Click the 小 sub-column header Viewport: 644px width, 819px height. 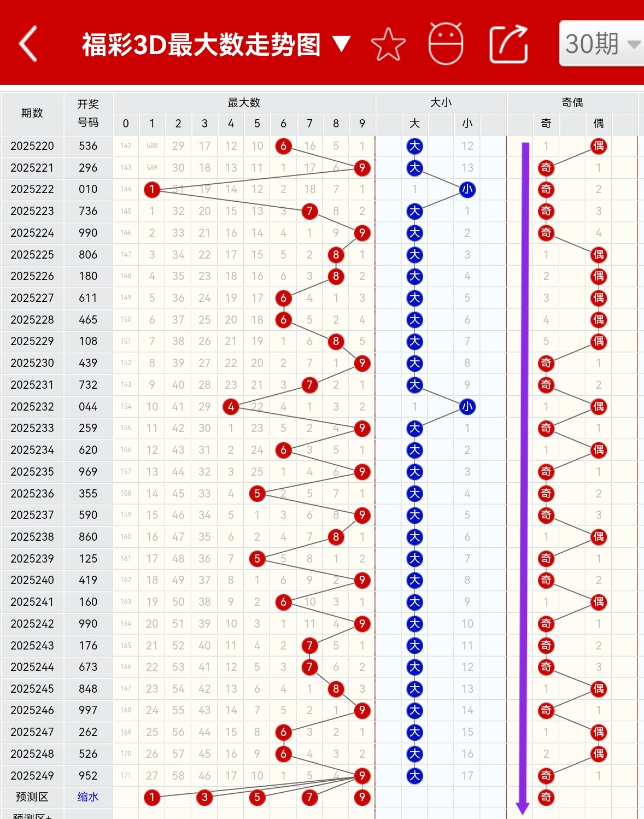467,124
